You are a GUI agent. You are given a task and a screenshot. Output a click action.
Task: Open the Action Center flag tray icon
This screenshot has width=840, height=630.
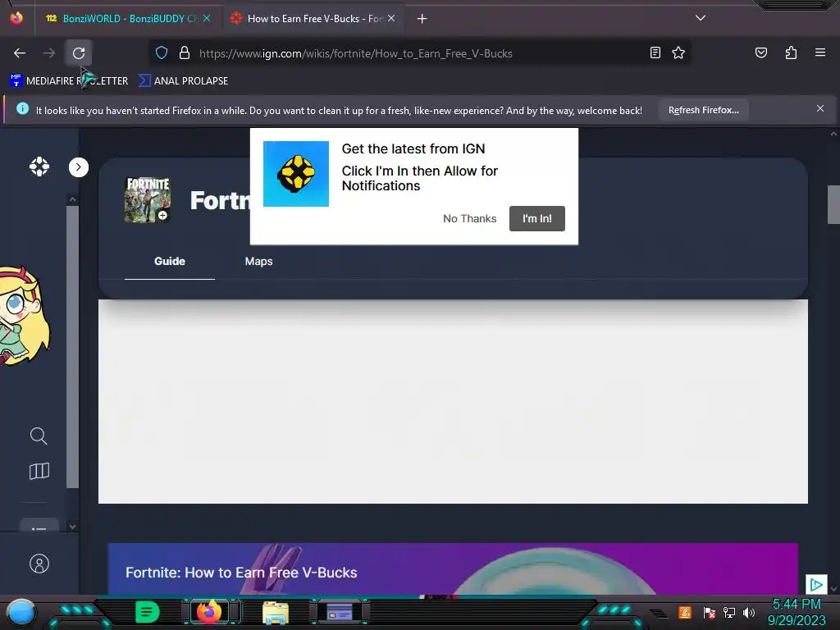coord(710,612)
